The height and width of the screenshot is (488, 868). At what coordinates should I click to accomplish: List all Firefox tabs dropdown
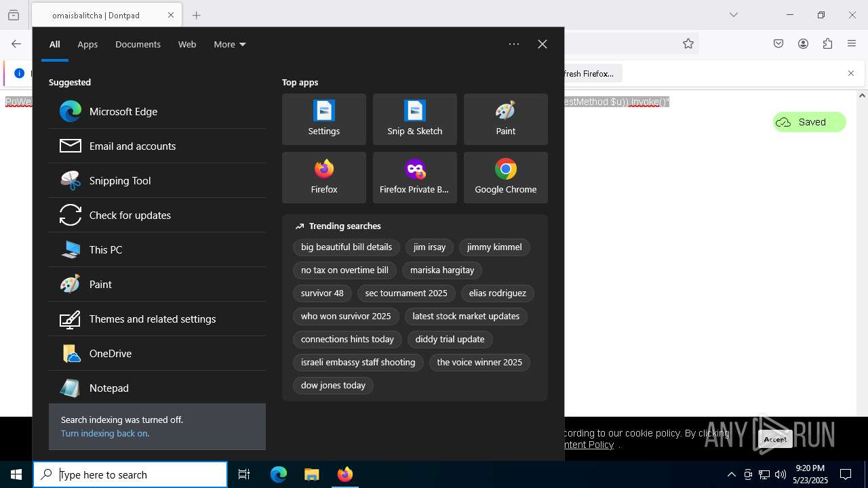point(733,15)
